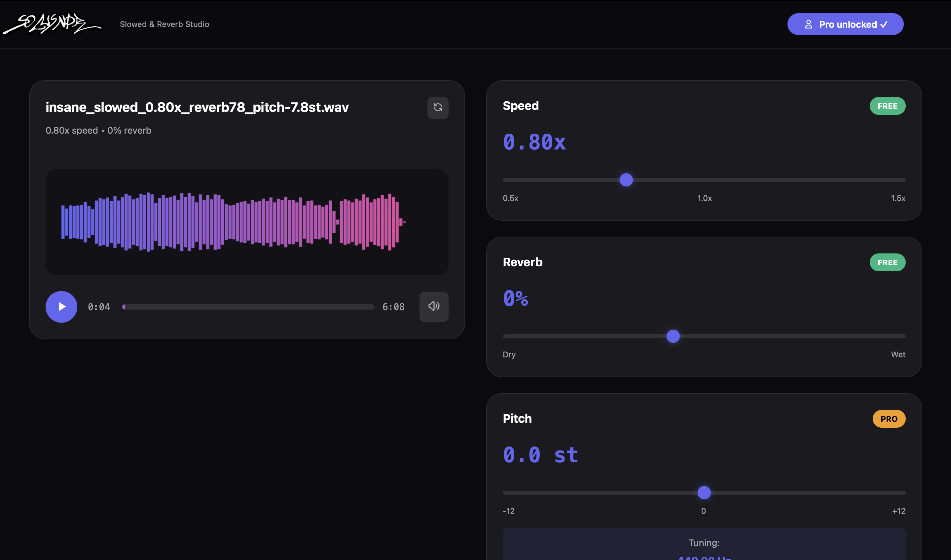Click the Speed slider handle at 0.80x
This screenshot has height=560, width=951.
[626, 180]
